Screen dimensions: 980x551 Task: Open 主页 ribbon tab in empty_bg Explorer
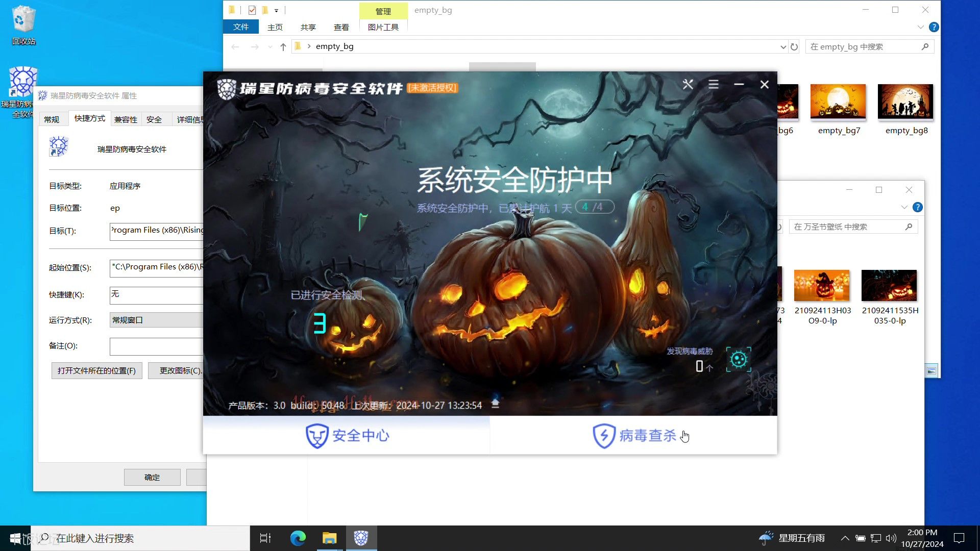point(275,27)
